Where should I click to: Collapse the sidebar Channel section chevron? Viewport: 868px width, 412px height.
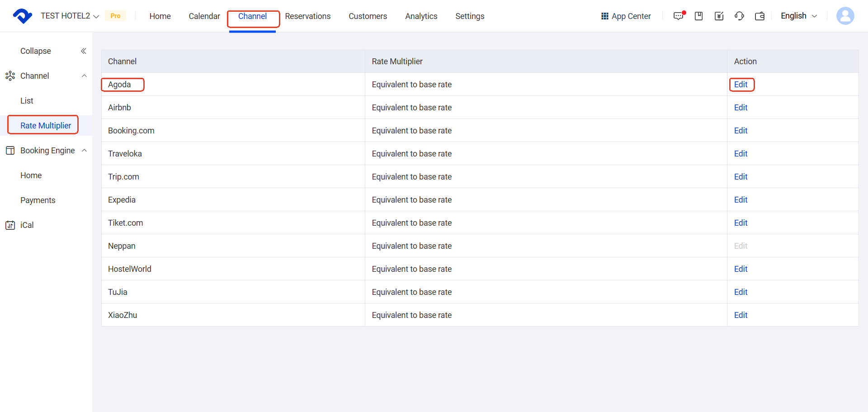tap(84, 76)
